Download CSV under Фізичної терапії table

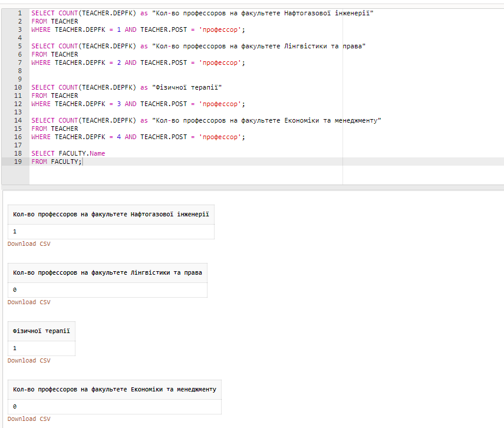tap(29, 360)
